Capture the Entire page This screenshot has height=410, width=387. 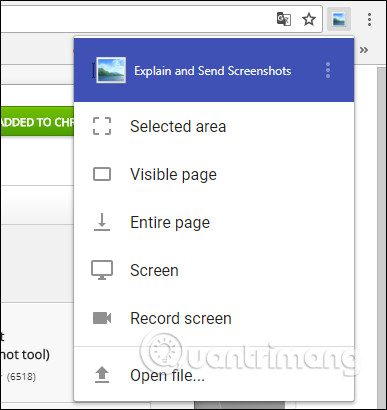pyautogui.click(x=214, y=222)
